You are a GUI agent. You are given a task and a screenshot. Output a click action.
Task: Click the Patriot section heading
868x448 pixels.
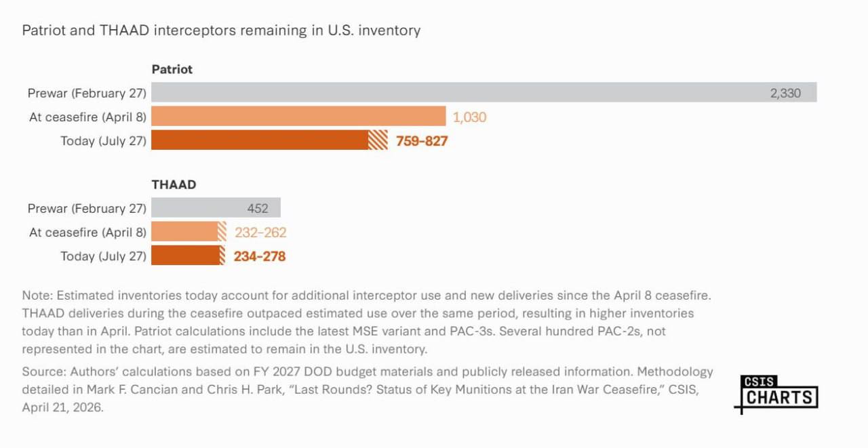coord(172,69)
